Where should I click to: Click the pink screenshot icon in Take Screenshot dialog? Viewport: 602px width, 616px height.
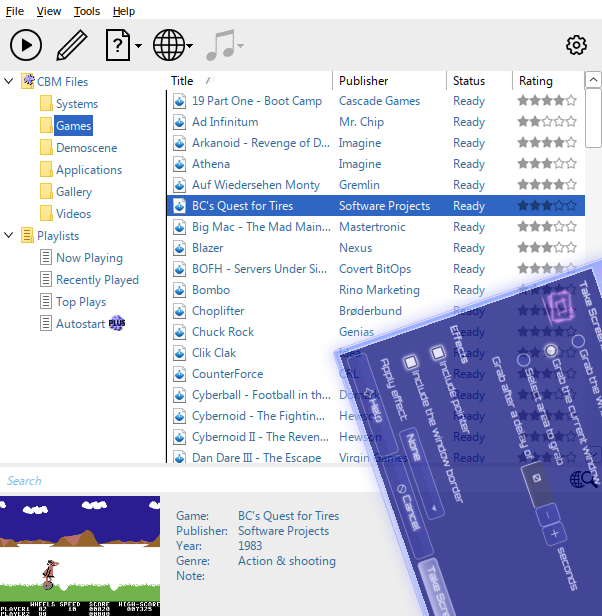[x=561, y=307]
